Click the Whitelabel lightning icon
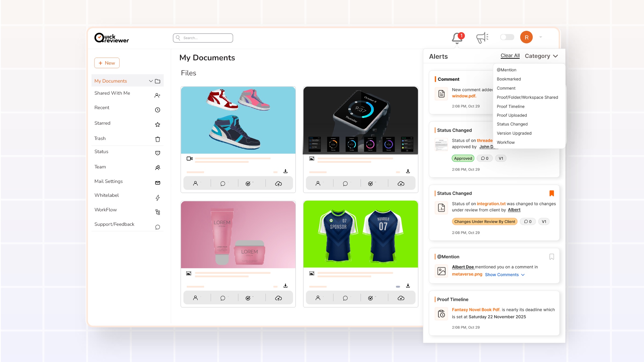The height and width of the screenshot is (362, 644). [158, 198]
